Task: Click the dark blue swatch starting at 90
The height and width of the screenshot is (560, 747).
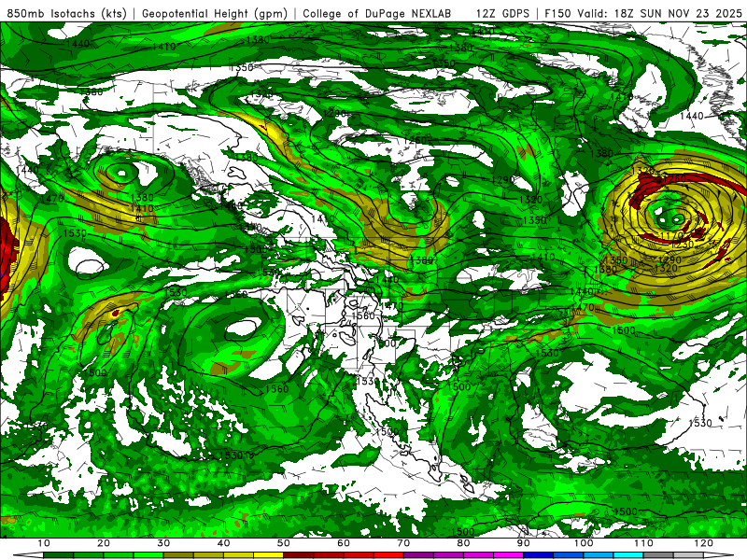Action: pos(539,555)
